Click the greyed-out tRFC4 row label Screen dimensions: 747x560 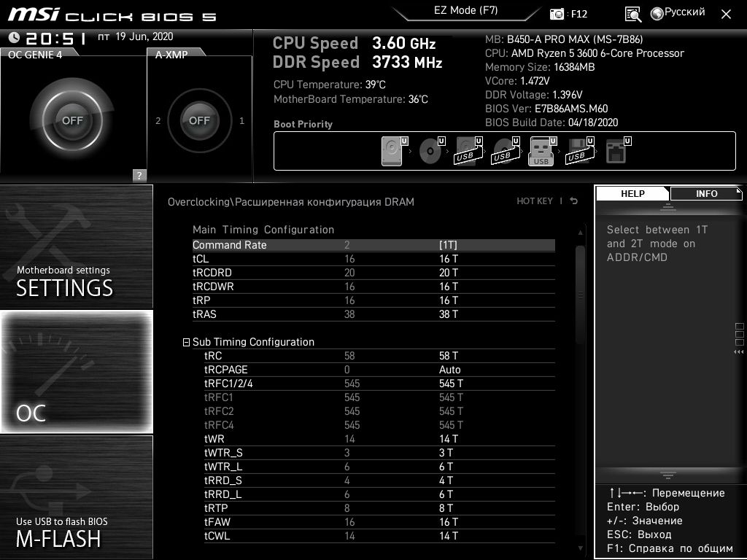pos(219,425)
